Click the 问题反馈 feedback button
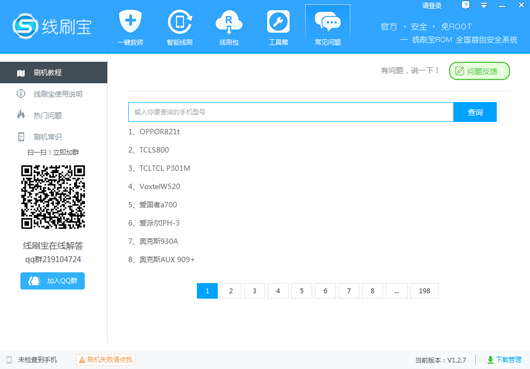 [x=479, y=71]
